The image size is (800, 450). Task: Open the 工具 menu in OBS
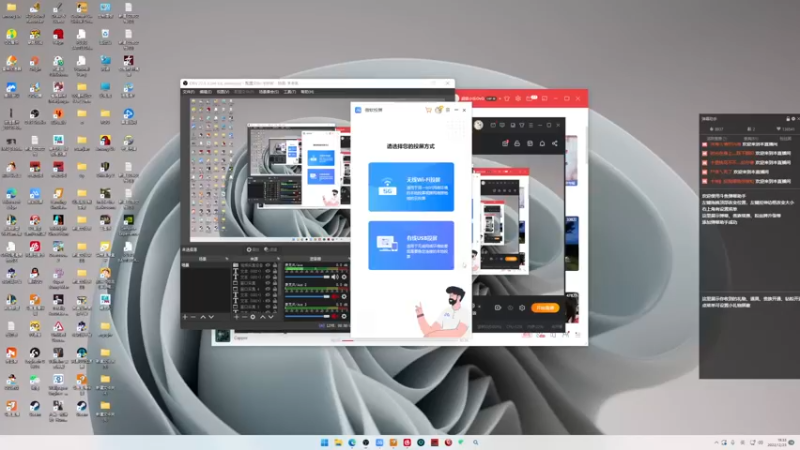[289, 92]
